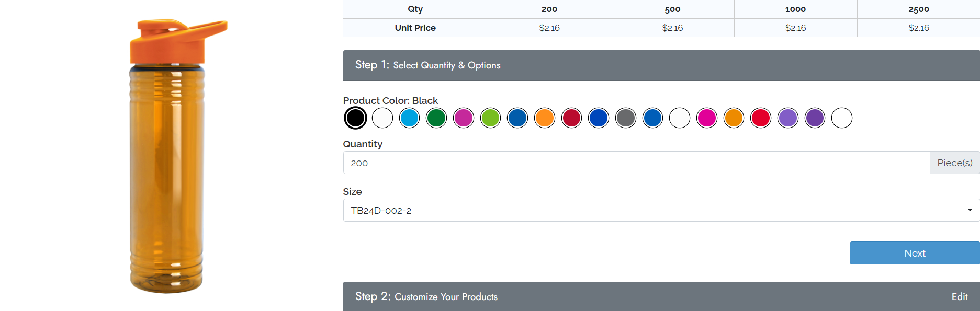
Task: Click the Piece(s) label beside Quantity
Action: tap(955, 163)
